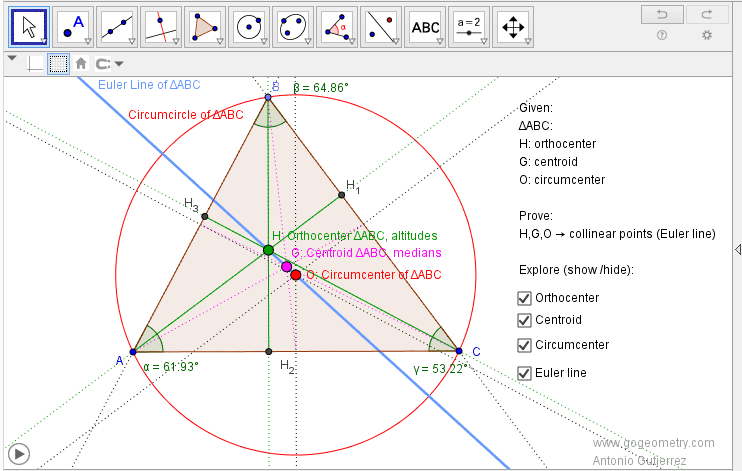Select the Polygon tool
742x471 pixels.
coord(205,27)
